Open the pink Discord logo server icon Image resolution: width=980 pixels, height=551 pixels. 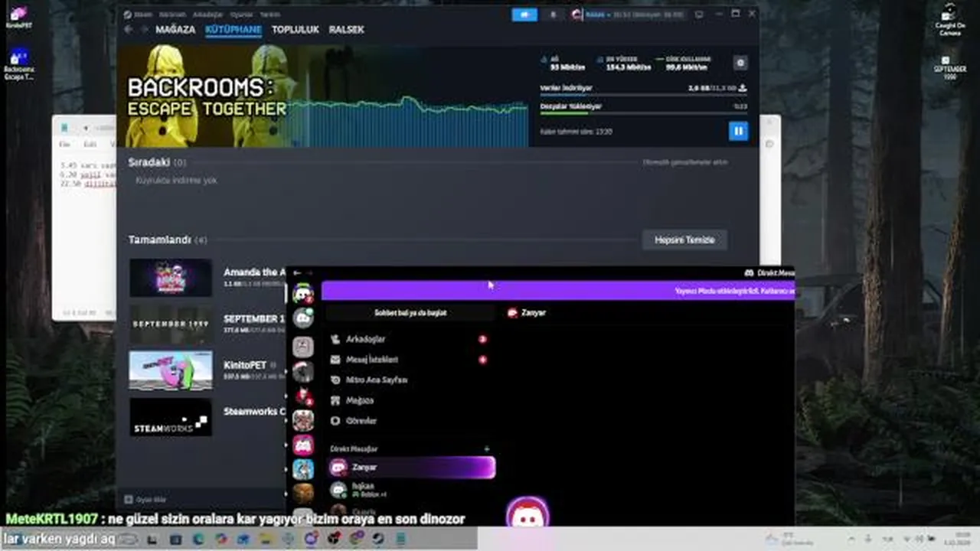[303, 445]
